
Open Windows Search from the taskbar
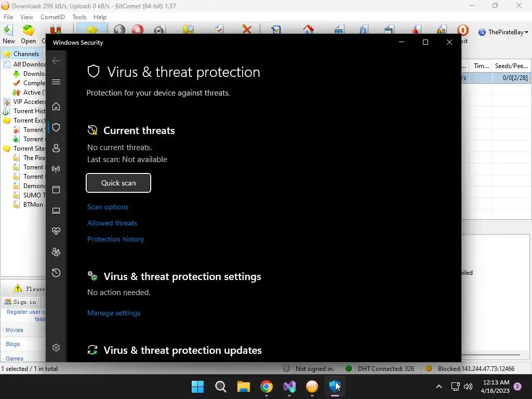tap(220, 387)
